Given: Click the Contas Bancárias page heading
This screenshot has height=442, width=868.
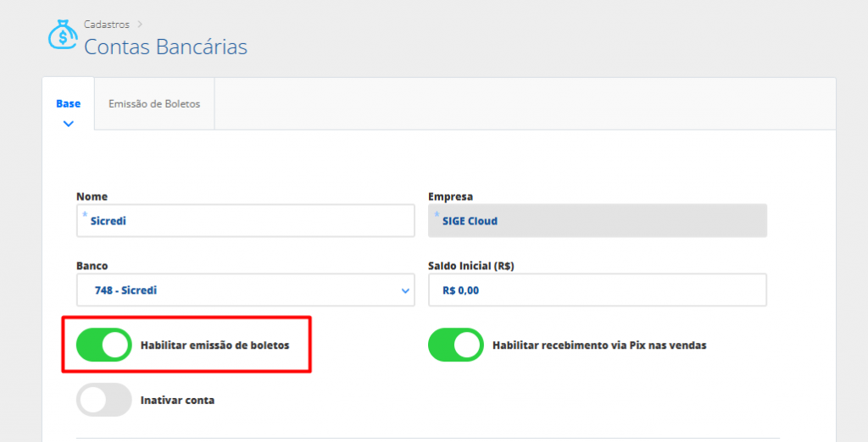Looking at the screenshot, I should click(x=165, y=47).
